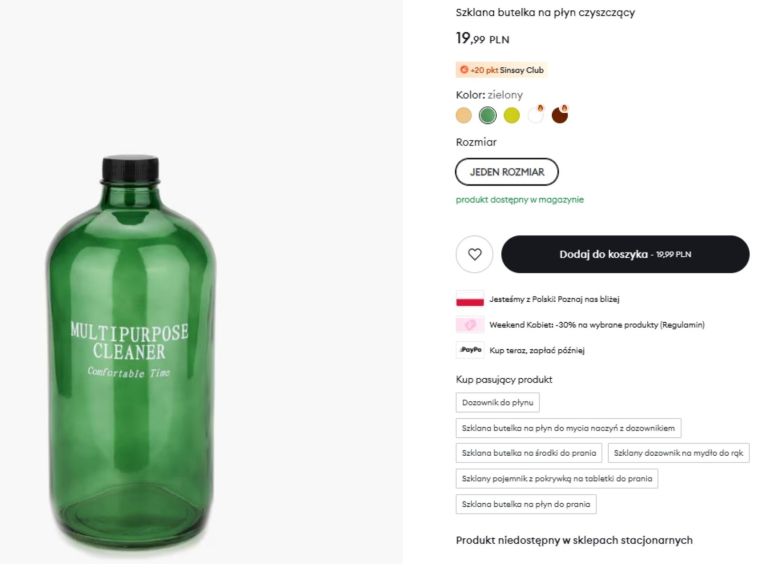Viewport: 760px width, 570px height.
Task: Select the beige color swatch
Action: tap(464, 115)
